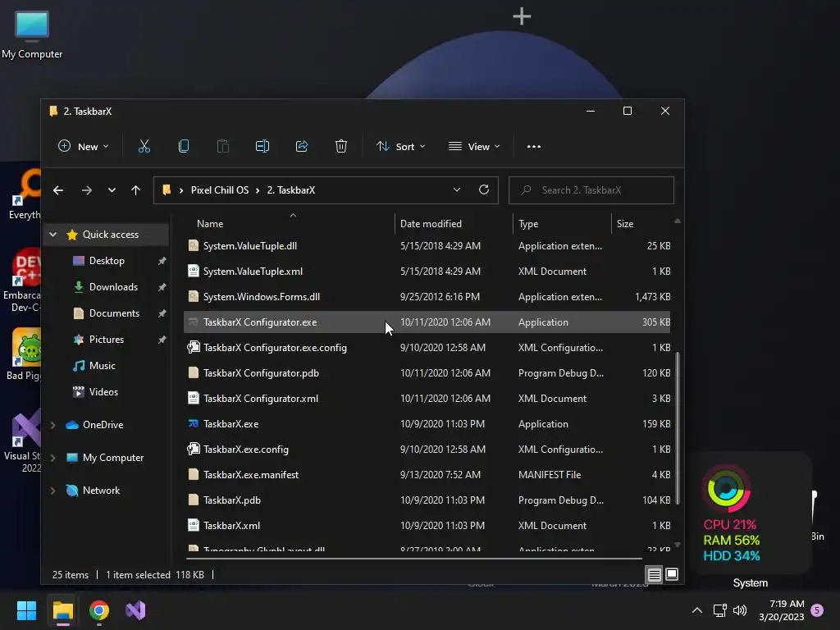Select the Embarcadero Dev-C++ desktop shortcut
The image size is (840, 630).
coord(21,281)
